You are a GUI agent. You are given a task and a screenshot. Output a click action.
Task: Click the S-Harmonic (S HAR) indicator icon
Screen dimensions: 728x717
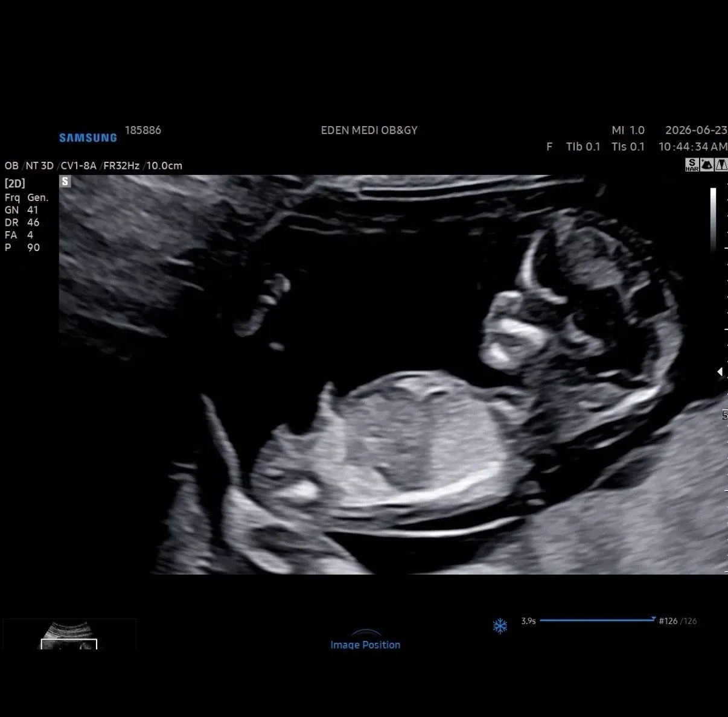pyautogui.click(x=692, y=165)
